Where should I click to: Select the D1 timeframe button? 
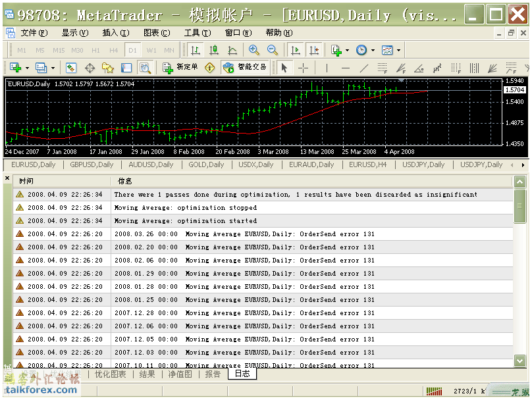pos(132,50)
